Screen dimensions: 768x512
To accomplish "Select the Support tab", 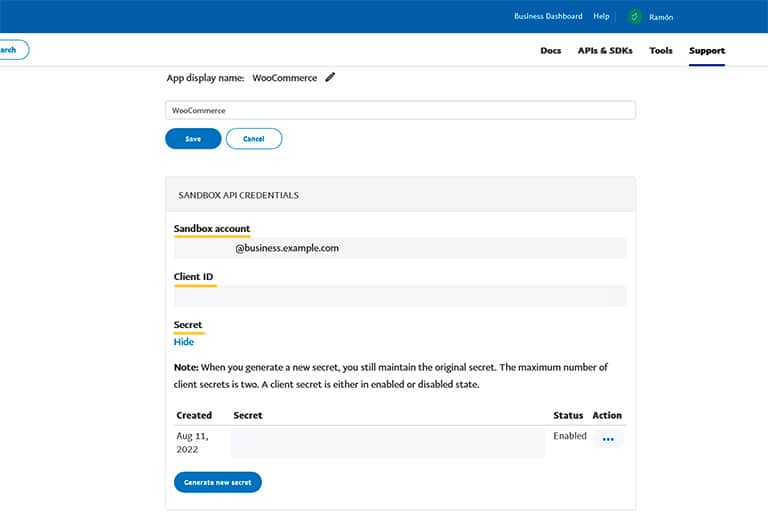I will click(707, 50).
